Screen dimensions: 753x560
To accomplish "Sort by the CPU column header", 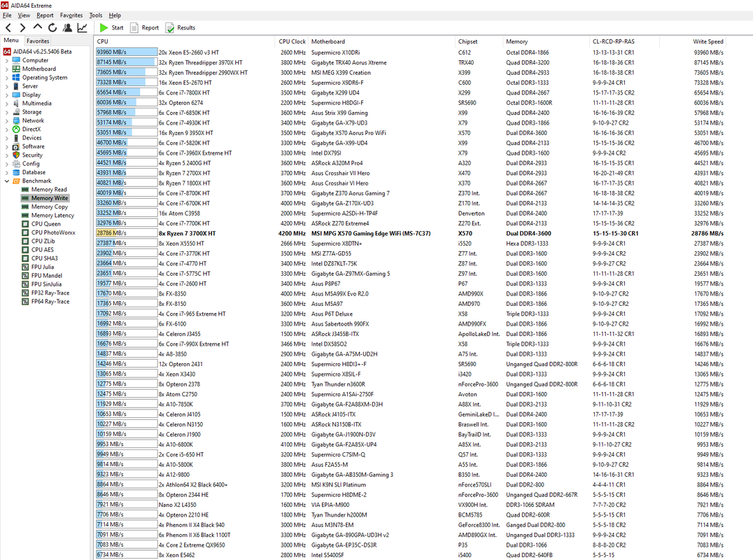I will 185,42.
